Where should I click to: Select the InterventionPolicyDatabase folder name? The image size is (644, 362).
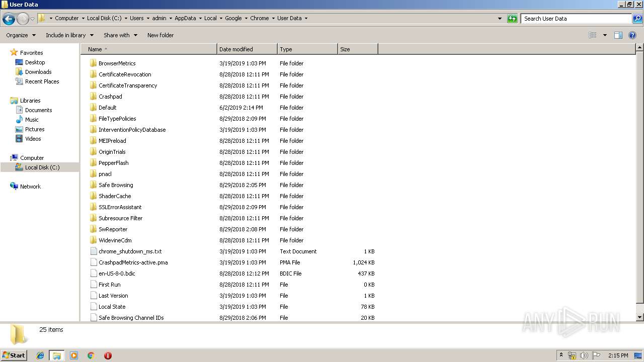132,130
